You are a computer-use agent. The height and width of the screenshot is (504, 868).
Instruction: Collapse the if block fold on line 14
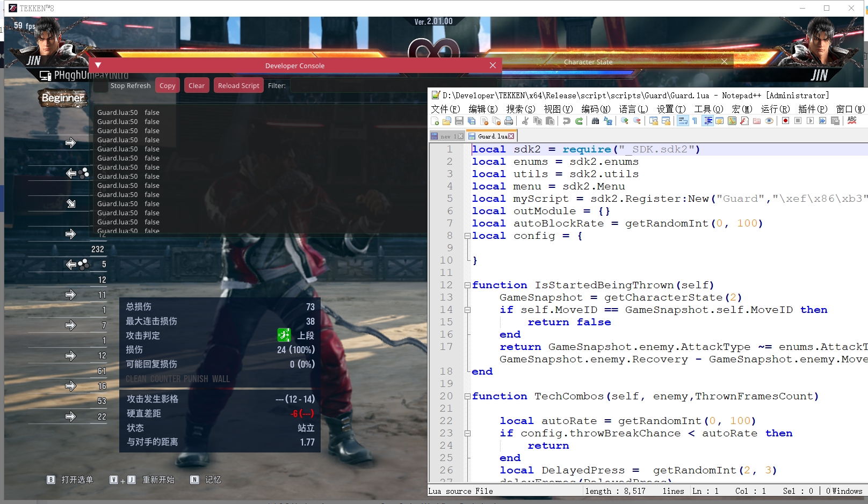point(467,310)
